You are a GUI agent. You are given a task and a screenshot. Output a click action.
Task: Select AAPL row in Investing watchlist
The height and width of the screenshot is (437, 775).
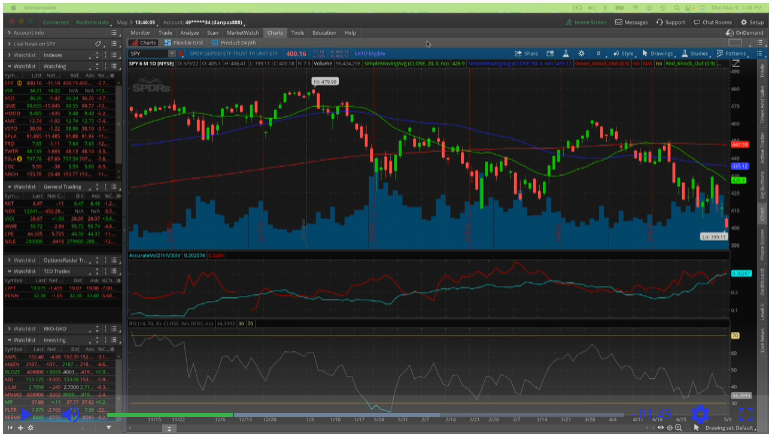tap(60, 356)
